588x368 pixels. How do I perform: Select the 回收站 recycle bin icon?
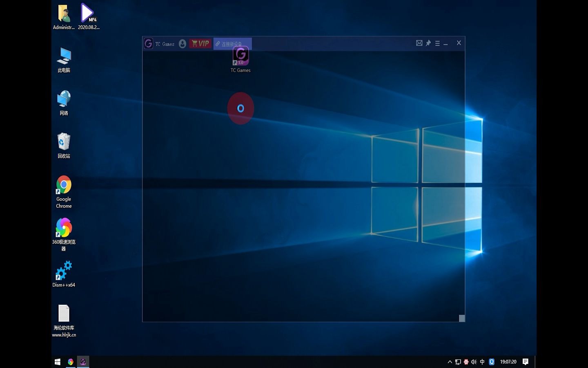(x=64, y=146)
